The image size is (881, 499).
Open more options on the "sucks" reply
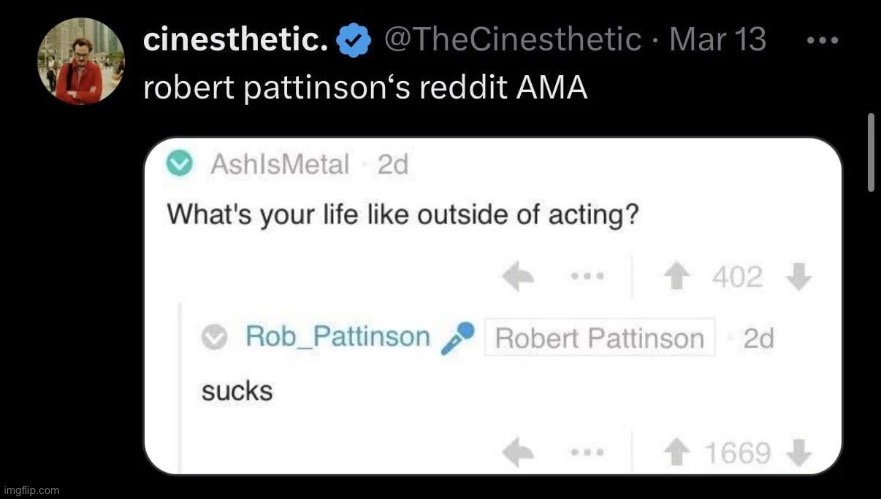pos(583,454)
